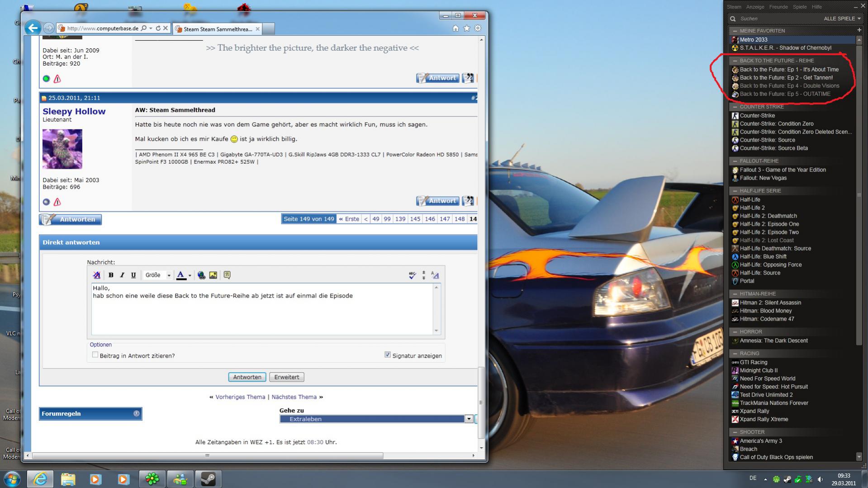
Task: Open volume control in tray
Action: [820, 479]
